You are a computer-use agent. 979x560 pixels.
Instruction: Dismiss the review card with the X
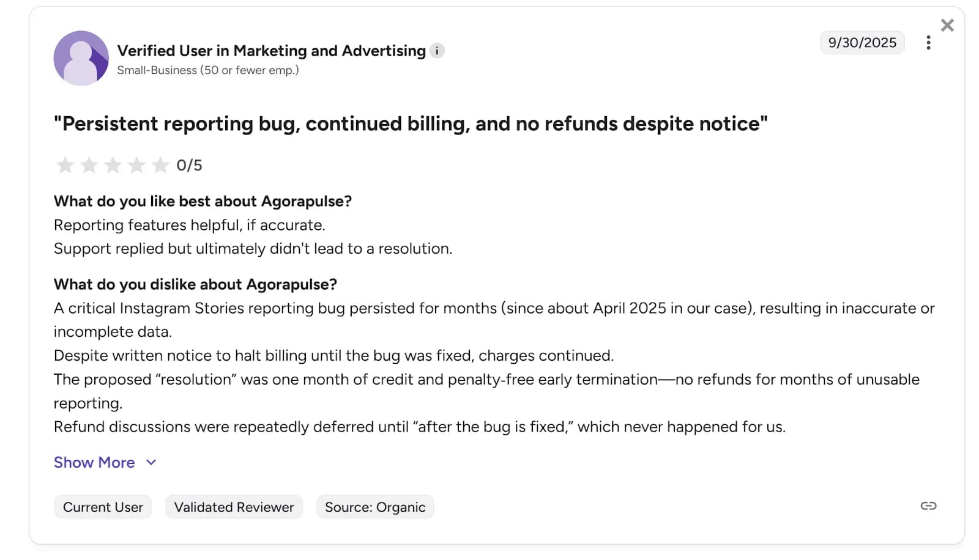947,25
